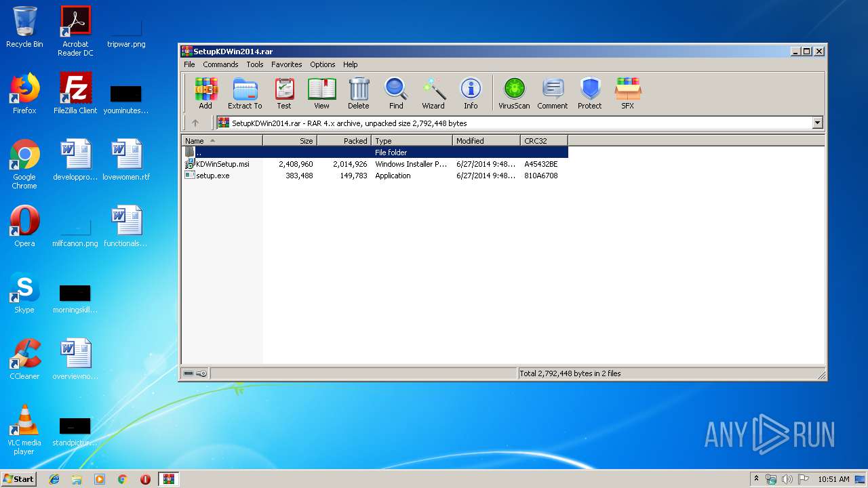Open the Tools menu

point(255,64)
